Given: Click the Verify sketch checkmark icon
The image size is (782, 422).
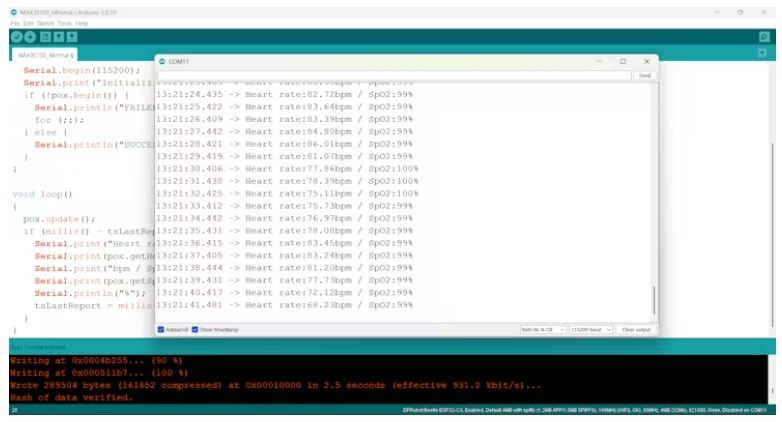Looking at the screenshot, I should 16,36.
